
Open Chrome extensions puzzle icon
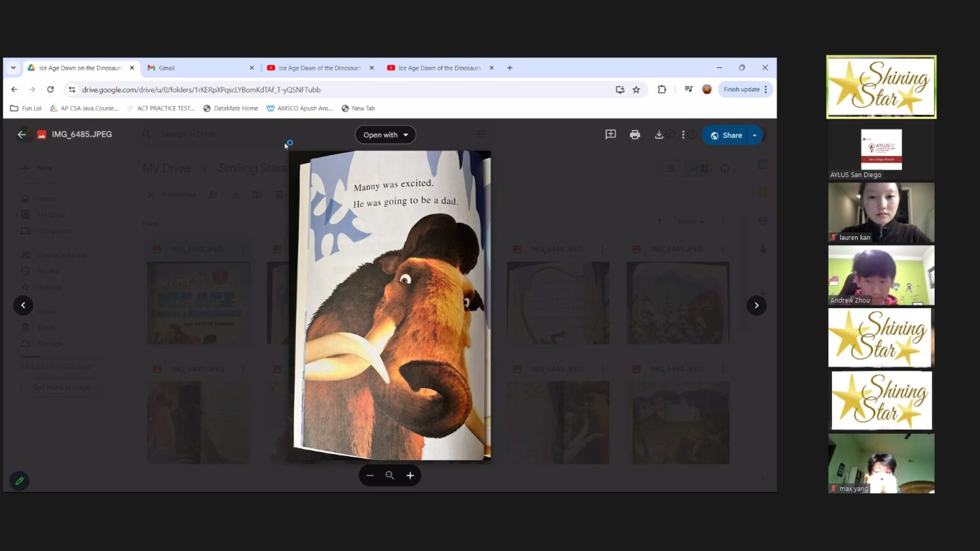662,90
